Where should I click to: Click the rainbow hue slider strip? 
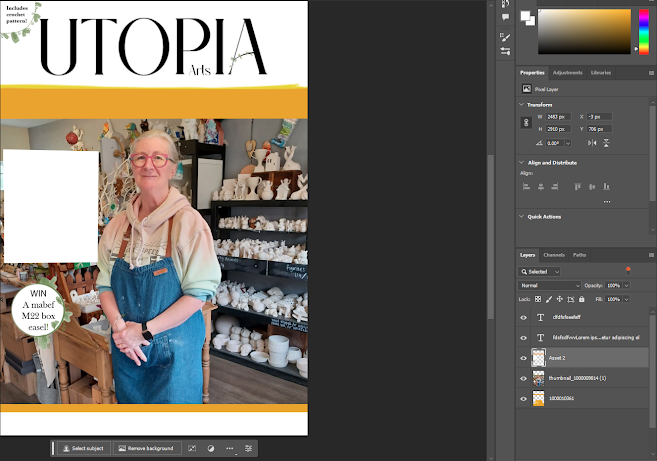[644, 31]
